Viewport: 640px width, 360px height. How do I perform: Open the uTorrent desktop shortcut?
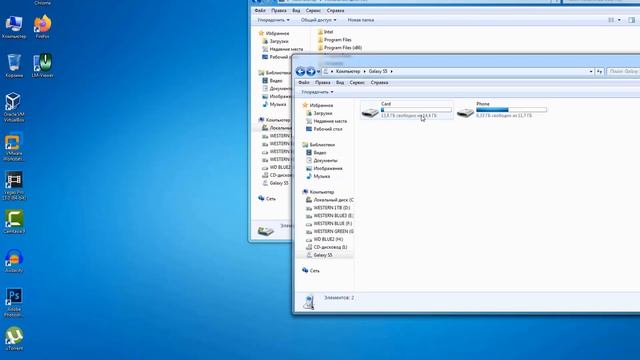coord(14,339)
